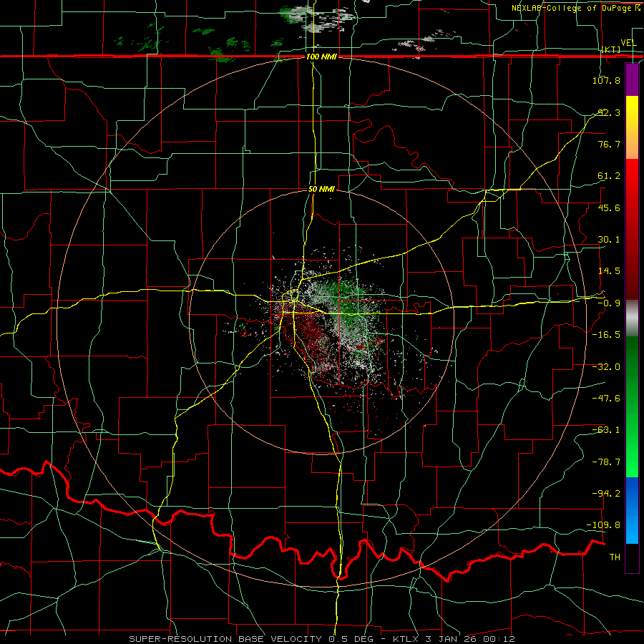
Task: Select the -94.2 velocity scale value
Action: pyautogui.click(x=606, y=494)
